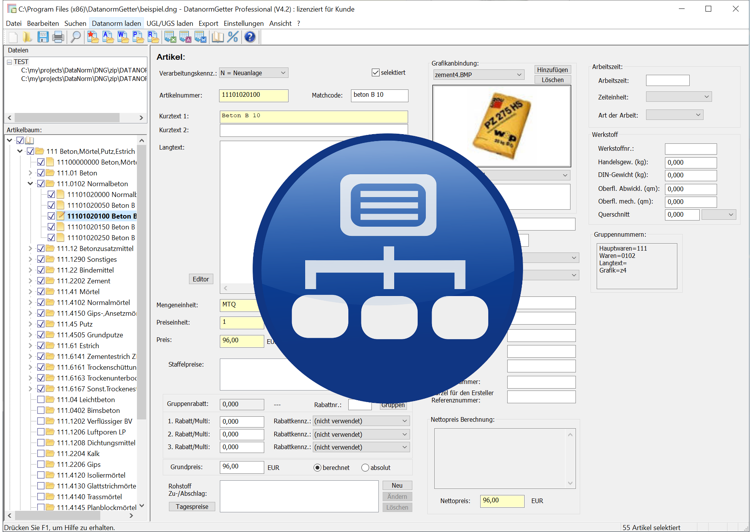Open the Einstellungen menu
The height and width of the screenshot is (532, 756).
[x=244, y=24]
